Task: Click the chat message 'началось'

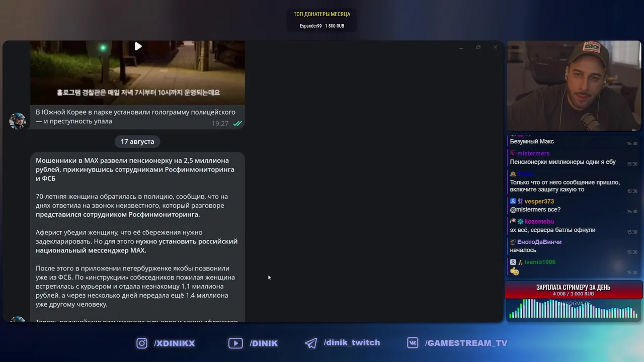Action: (x=523, y=250)
